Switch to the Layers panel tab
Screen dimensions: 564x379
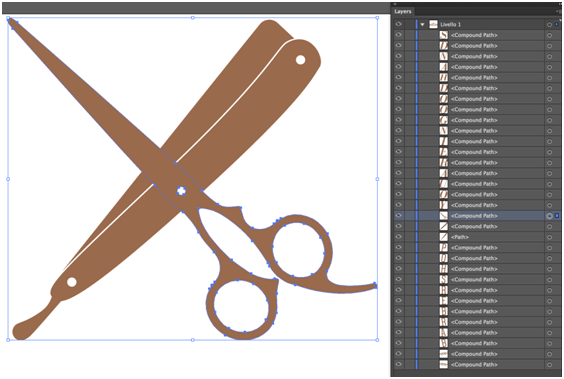pos(402,12)
